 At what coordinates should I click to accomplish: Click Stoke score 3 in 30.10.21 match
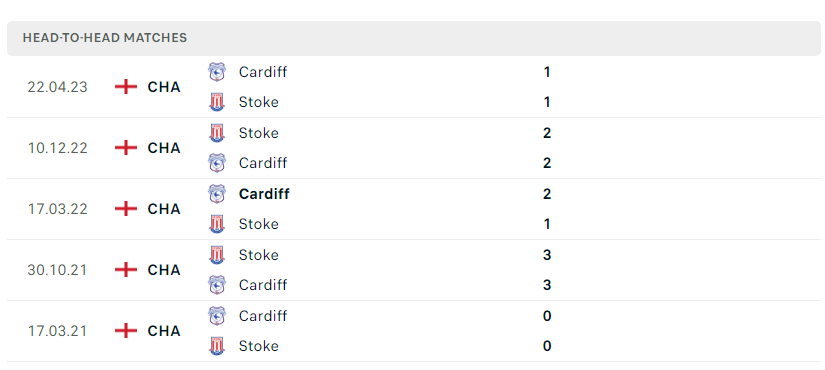tap(547, 255)
